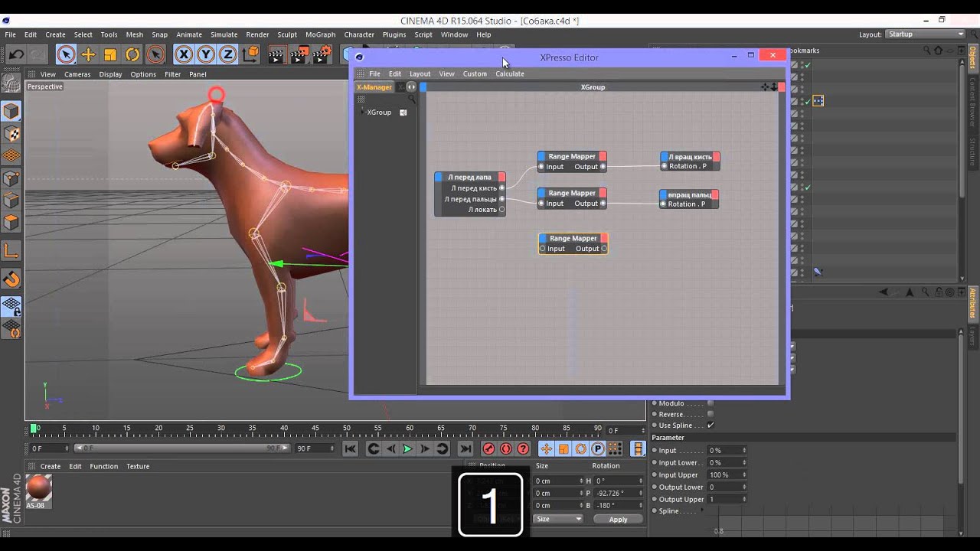
Task: Toggle scale keyframe recording icon
Action: 563,449
